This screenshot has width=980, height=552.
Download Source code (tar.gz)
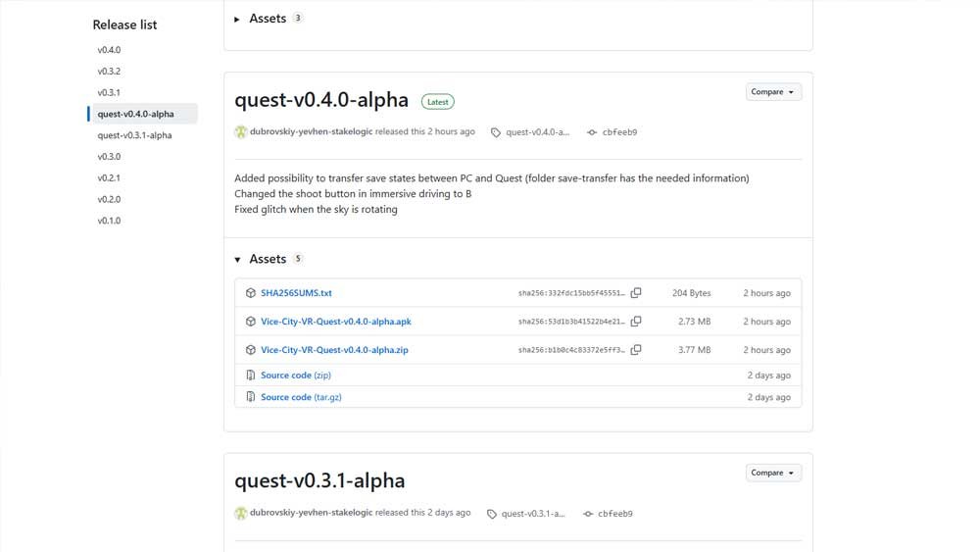click(301, 397)
